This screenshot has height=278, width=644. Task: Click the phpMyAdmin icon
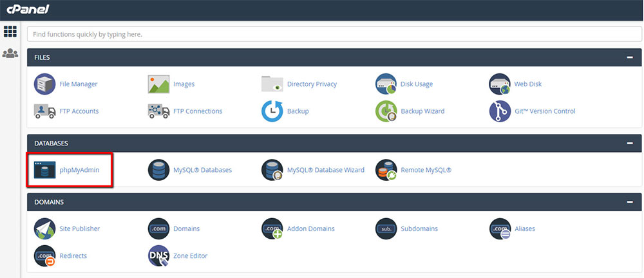[x=45, y=170]
